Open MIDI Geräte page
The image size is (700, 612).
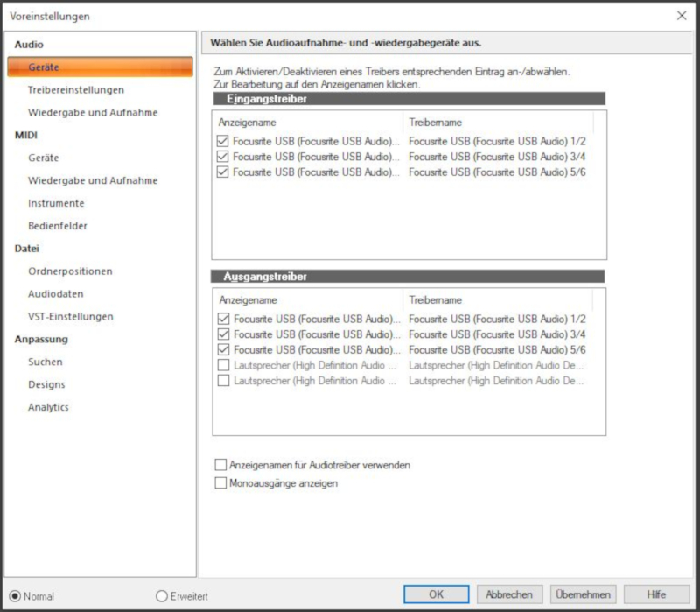pyautogui.click(x=43, y=158)
